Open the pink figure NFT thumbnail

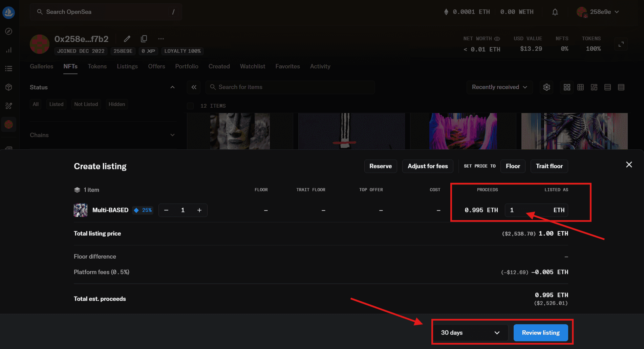coord(463,131)
